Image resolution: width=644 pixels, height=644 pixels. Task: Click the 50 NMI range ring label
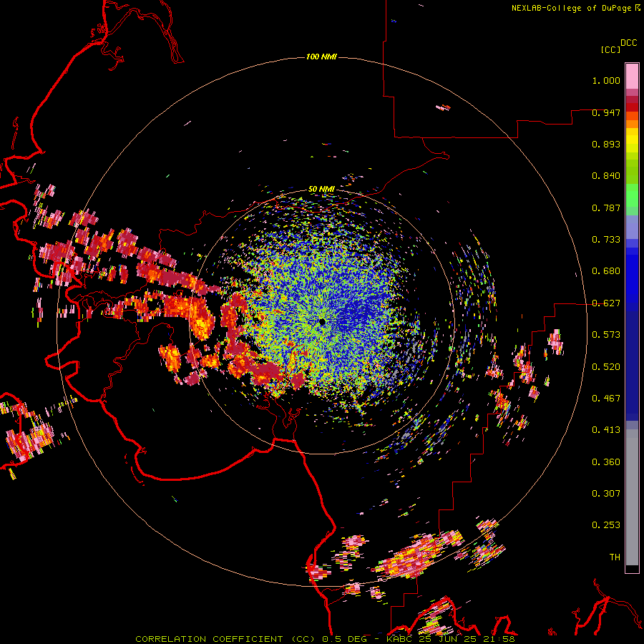pos(321,189)
